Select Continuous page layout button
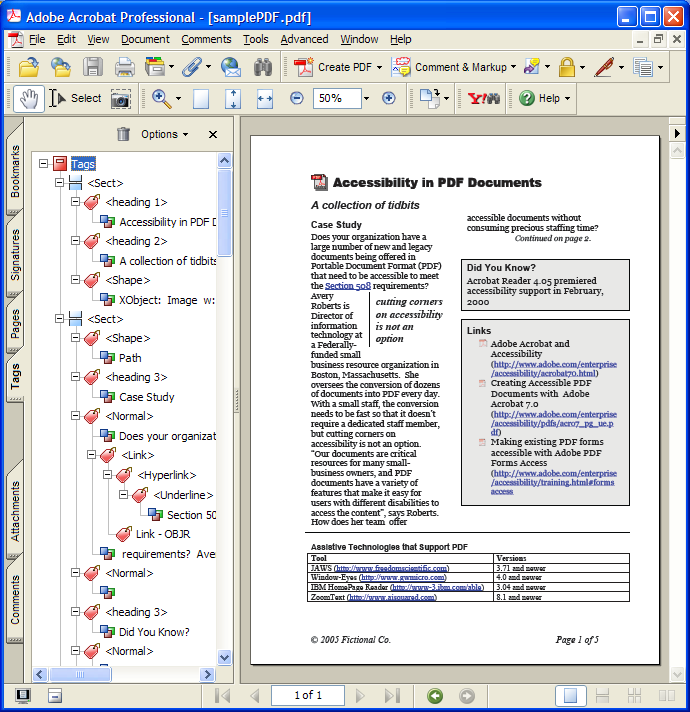 [x=602, y=695]
